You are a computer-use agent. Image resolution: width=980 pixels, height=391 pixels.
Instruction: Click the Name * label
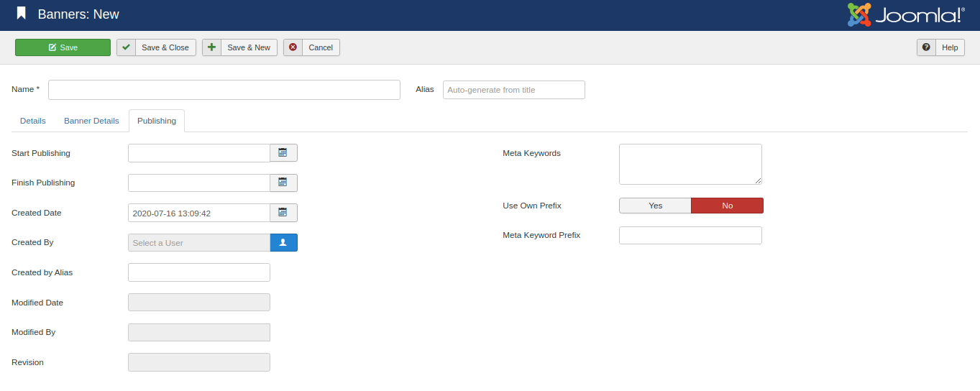[26, 89]
